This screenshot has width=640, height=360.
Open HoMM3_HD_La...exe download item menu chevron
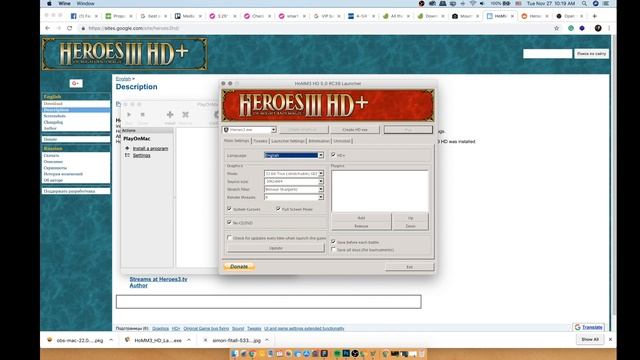pos(189,340)
